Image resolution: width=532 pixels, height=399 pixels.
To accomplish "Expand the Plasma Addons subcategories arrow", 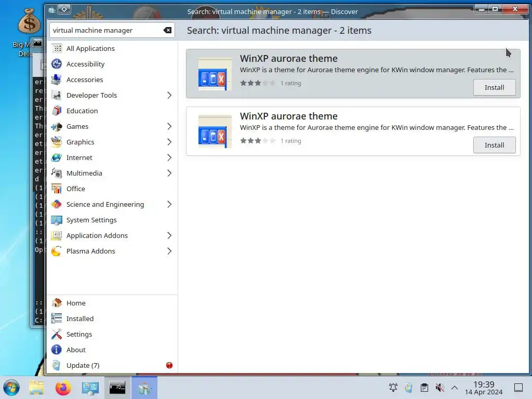I will coord(169,251).
